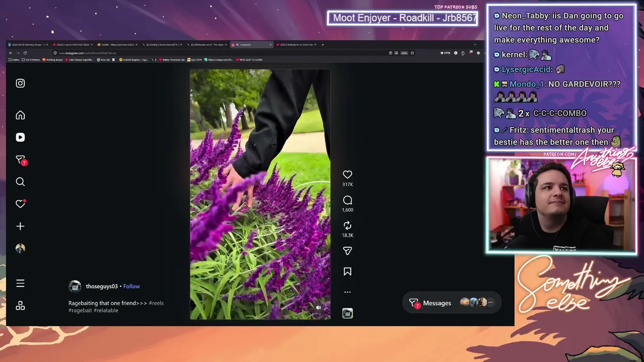The width and height of the screenshot is (644, 362).
Task: Open the Also from Meta grid icon
Action: point(20,306)
